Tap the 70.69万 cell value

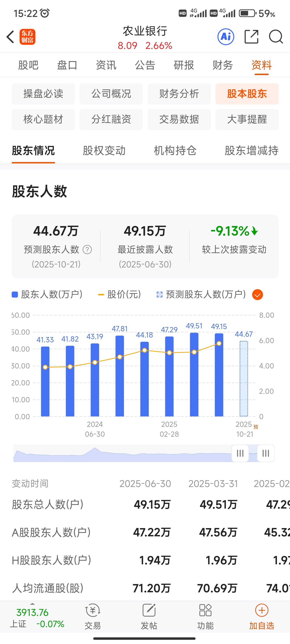[x=217, y=588]
